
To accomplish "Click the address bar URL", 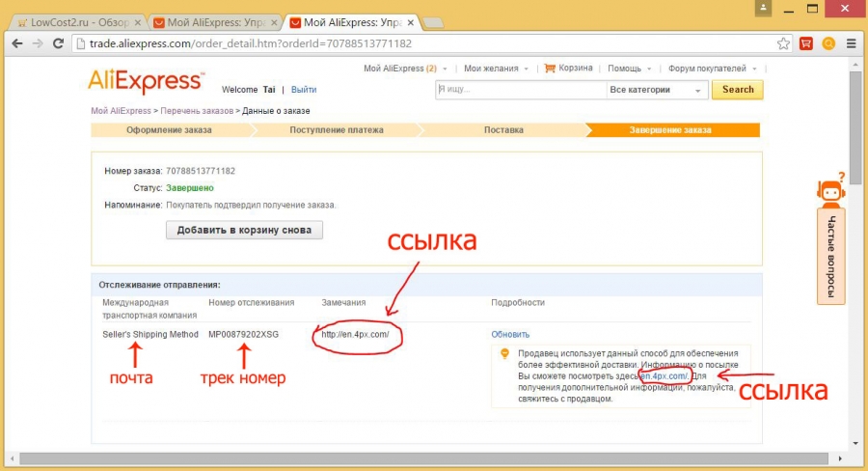I will [x=250, y=43].
